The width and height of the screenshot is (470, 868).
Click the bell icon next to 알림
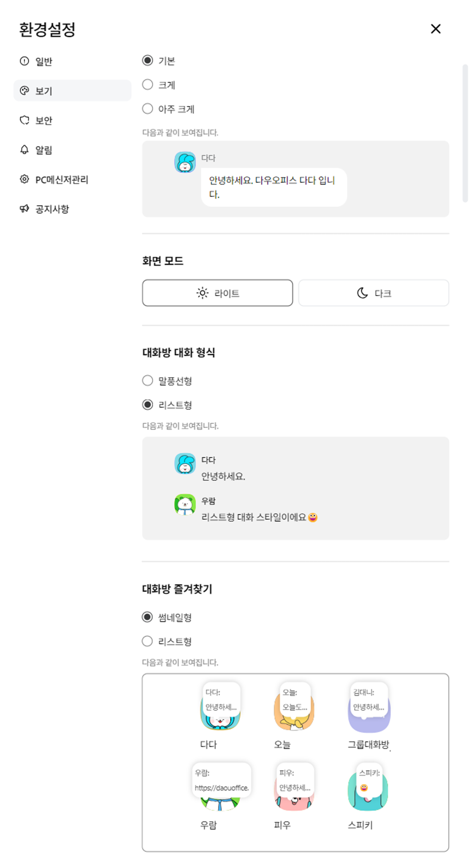(x=24, y=150)
